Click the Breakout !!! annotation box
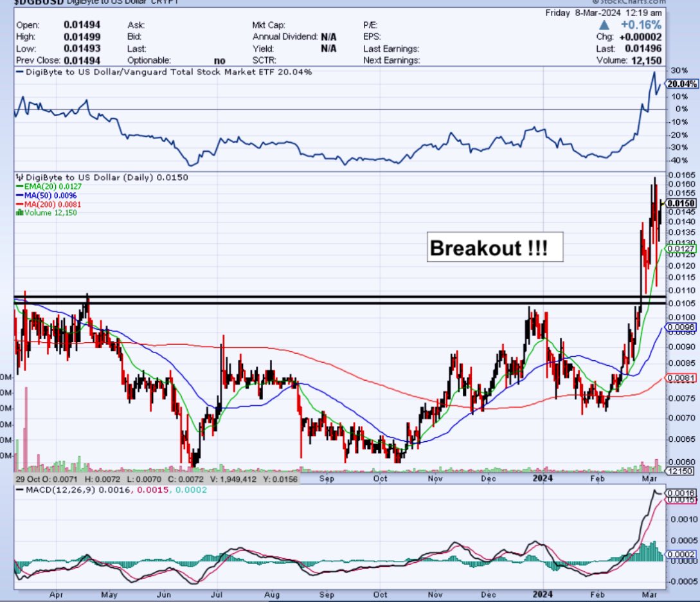 coord(495,248)
